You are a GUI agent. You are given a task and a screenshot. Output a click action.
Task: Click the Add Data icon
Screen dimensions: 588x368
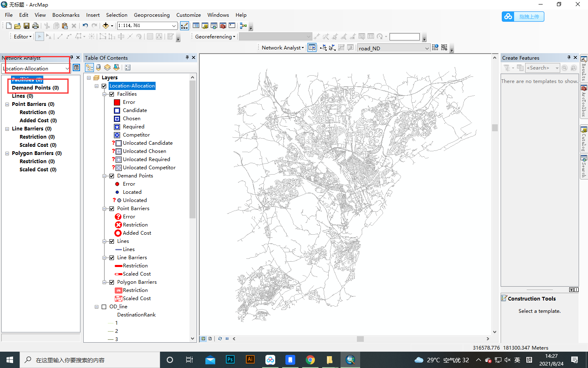click(x=105, y=25)
